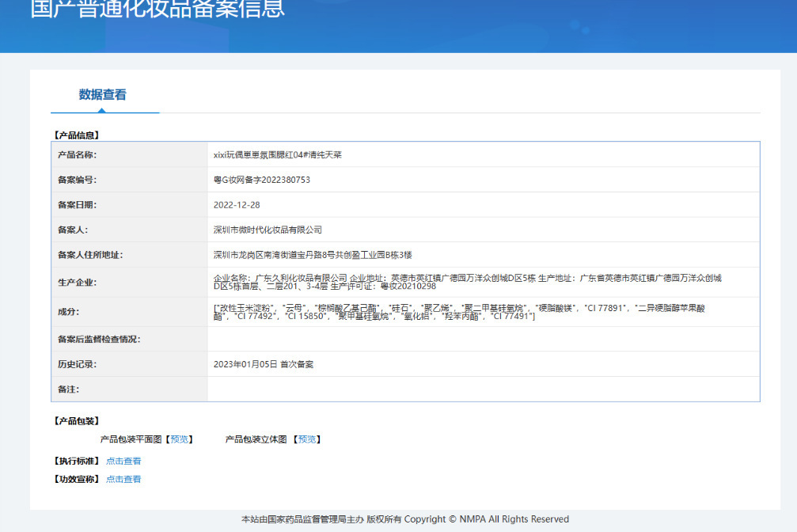Select product name xixi玩偶崽崽氛围腮红04#清纯天菜
Screen dimensions: 797x532
click(278, 154)
